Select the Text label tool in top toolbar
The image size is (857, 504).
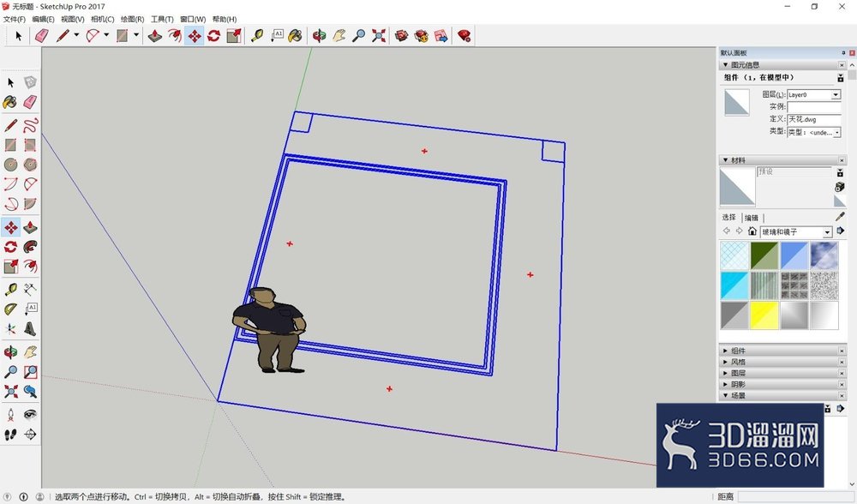[277, 35]
